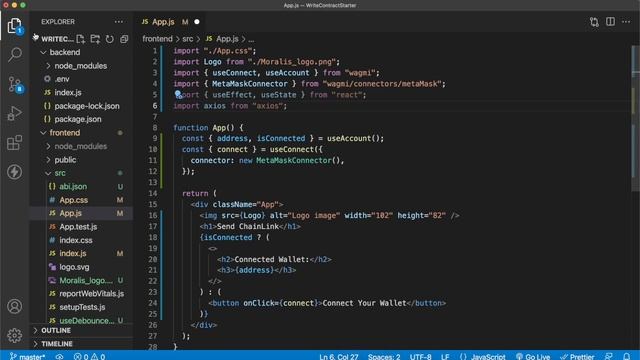The width and height of the screenshot is (640, 360).
Task: Select the App.js editor tab
Action: point(163,22)
